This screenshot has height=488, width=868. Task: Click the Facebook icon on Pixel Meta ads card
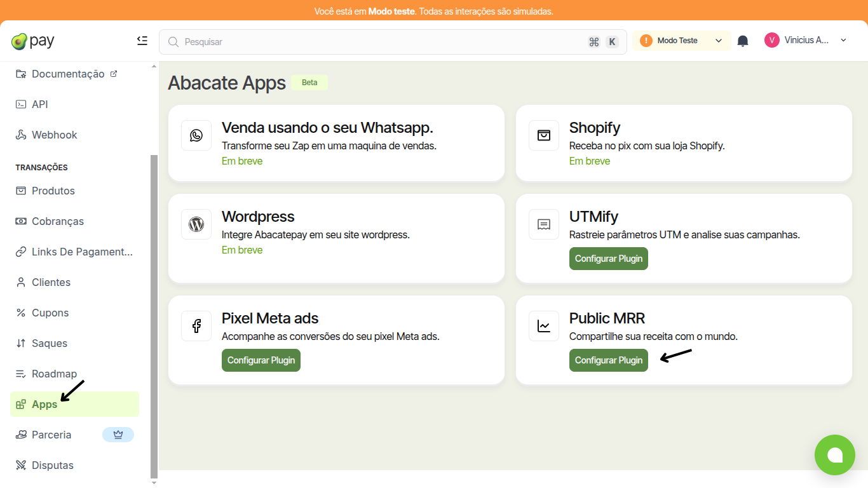click(x=196, y=325)
